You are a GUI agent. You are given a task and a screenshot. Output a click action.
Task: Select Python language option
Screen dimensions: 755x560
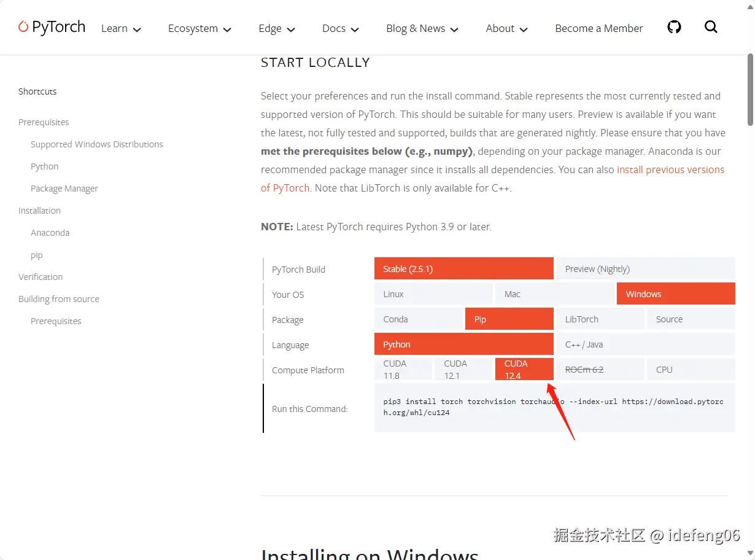tap(463, 344)
